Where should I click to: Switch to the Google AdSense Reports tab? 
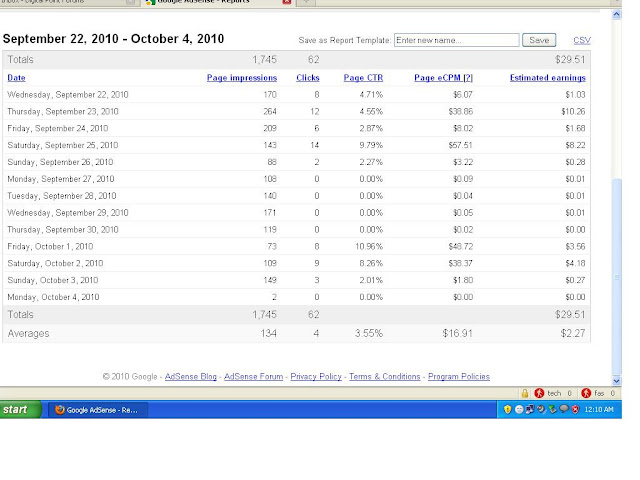(218, 2)
